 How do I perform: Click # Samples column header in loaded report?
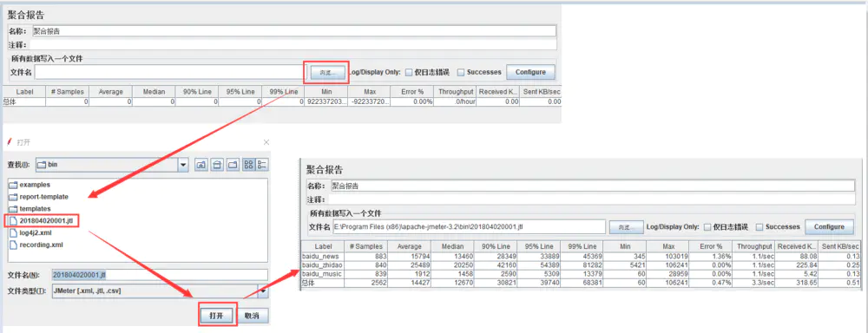coord(366,246)
